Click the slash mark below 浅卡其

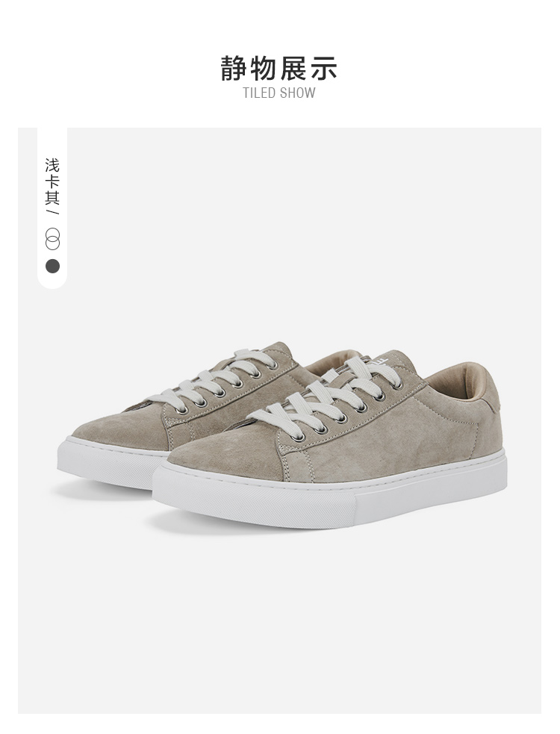[x=52, y=212]
